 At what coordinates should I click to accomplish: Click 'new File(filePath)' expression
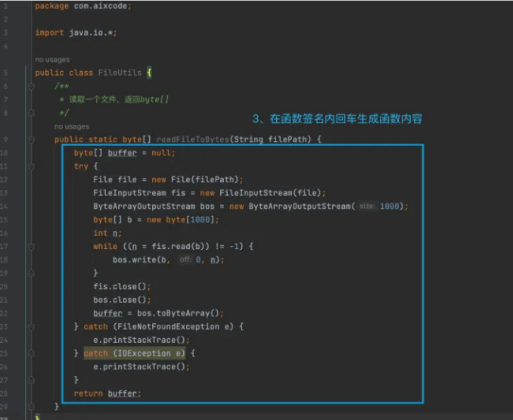[x=195, y=179]
